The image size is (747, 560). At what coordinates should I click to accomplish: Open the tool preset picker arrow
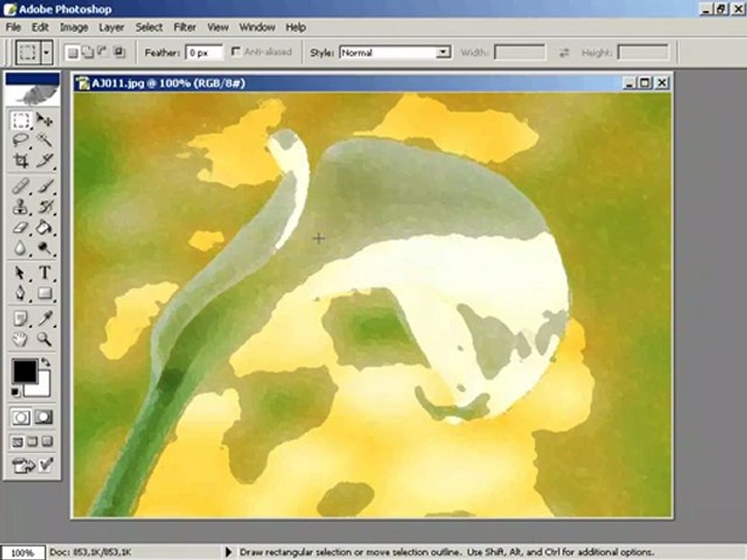[x=47, y=52]
